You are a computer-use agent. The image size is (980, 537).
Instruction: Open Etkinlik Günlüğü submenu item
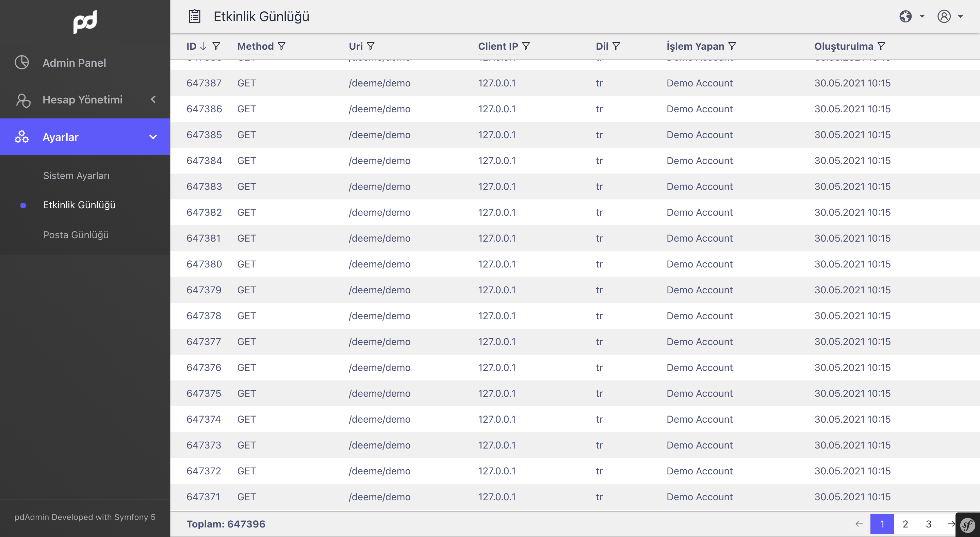click(x=79, y=205)
